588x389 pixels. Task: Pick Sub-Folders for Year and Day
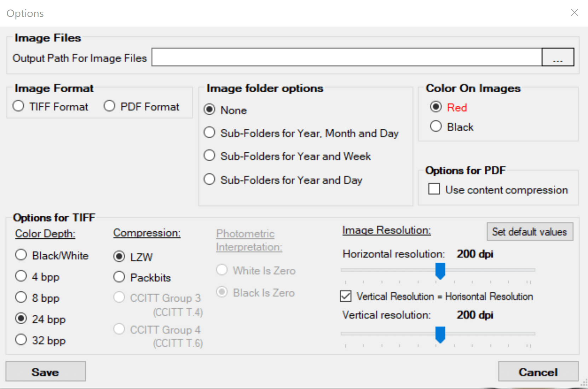pyautogui.click(x=210, y=179)
